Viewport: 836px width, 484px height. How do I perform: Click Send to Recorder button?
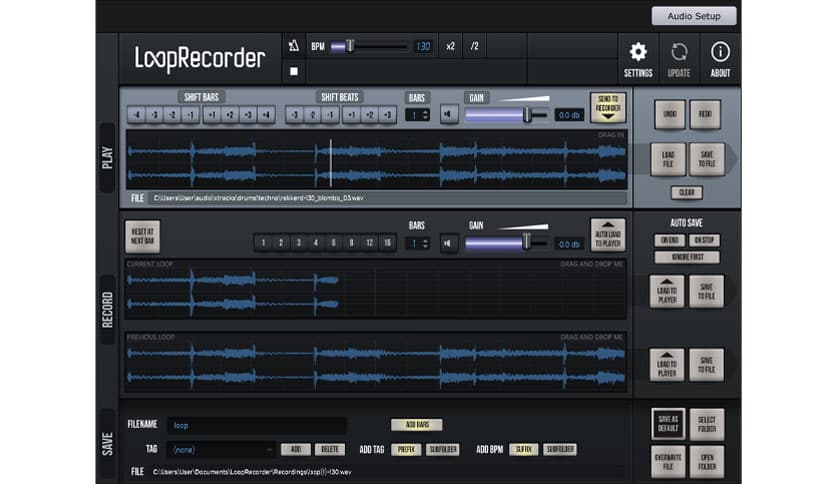(608, 108)
